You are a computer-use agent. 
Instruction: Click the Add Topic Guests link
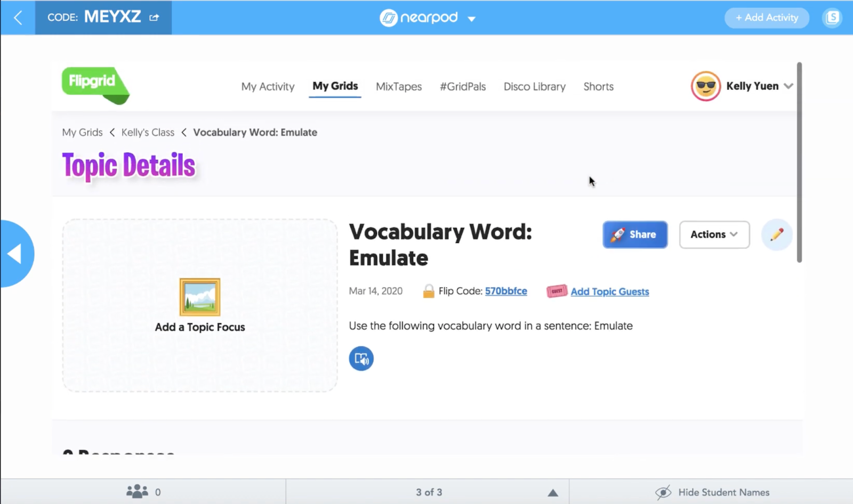[609, 291]
